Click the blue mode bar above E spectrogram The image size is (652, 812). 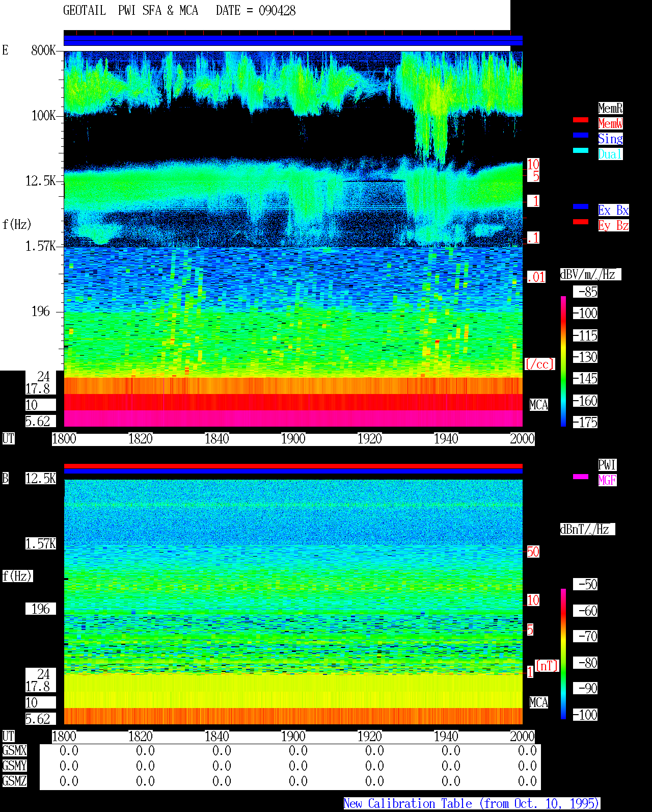pos(293,40)
